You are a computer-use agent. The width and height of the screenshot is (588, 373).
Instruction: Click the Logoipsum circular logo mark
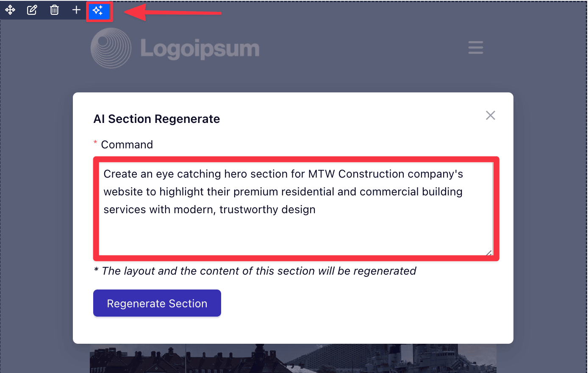tap(110, 48)
